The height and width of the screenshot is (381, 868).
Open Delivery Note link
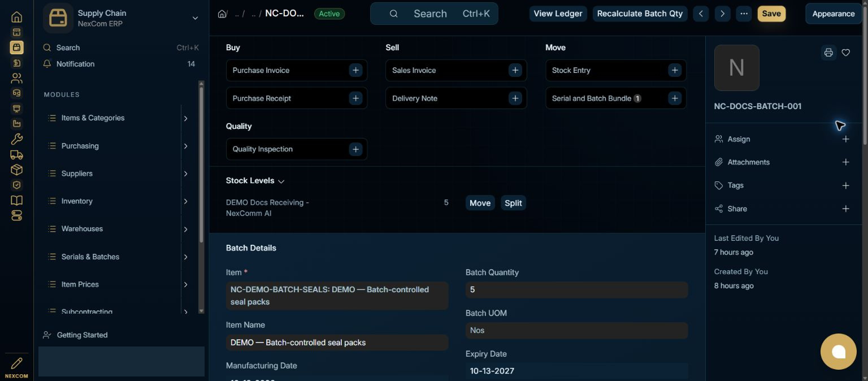pyautogui.click(x=415, y=98)
